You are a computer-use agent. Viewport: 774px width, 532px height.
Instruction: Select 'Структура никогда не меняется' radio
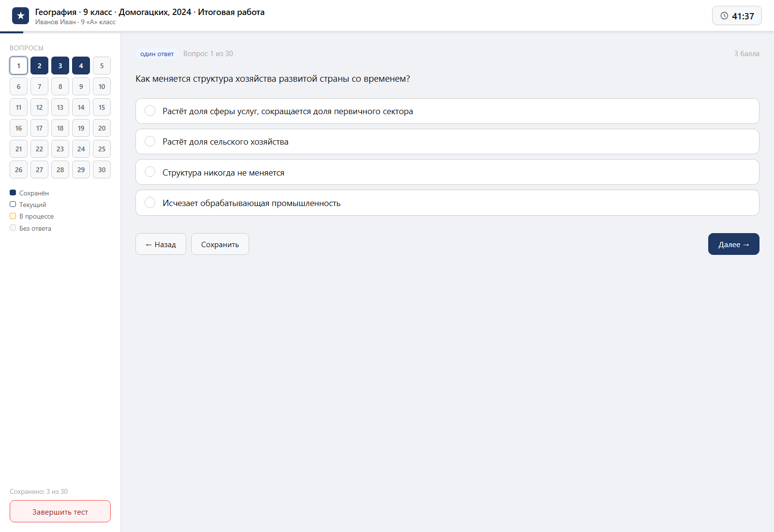447,172
